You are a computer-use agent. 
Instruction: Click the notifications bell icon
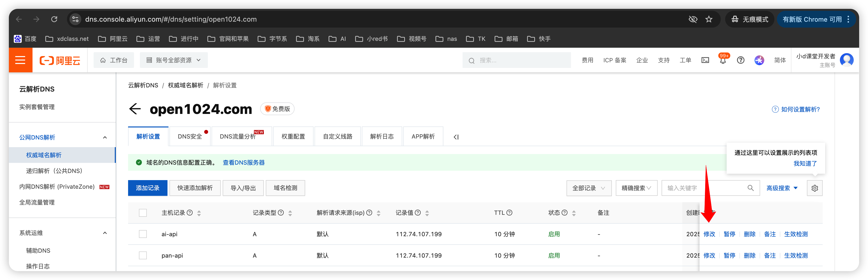pos(723,61)
